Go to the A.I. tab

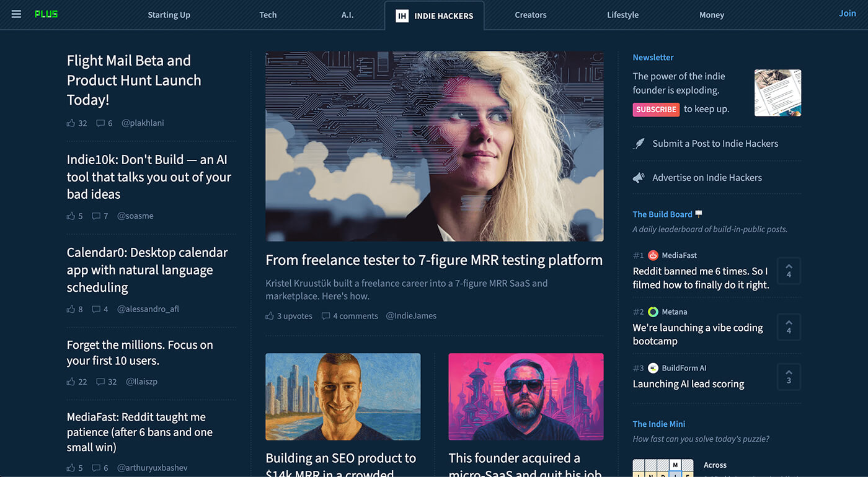point(347,15)
